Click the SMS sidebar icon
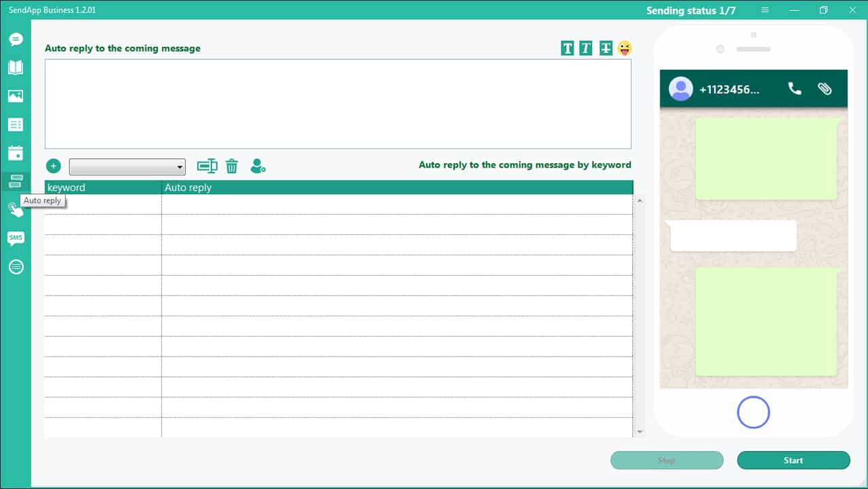 tap(16, 238)
